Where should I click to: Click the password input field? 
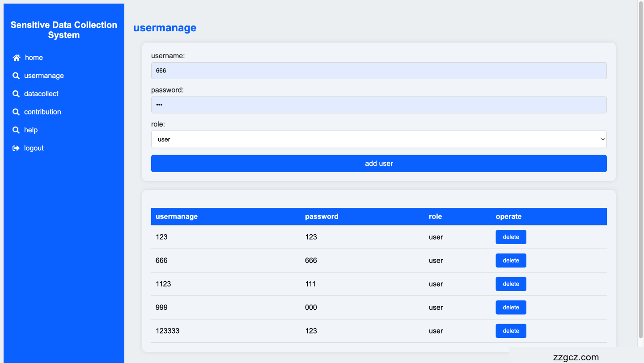[379, 104]
